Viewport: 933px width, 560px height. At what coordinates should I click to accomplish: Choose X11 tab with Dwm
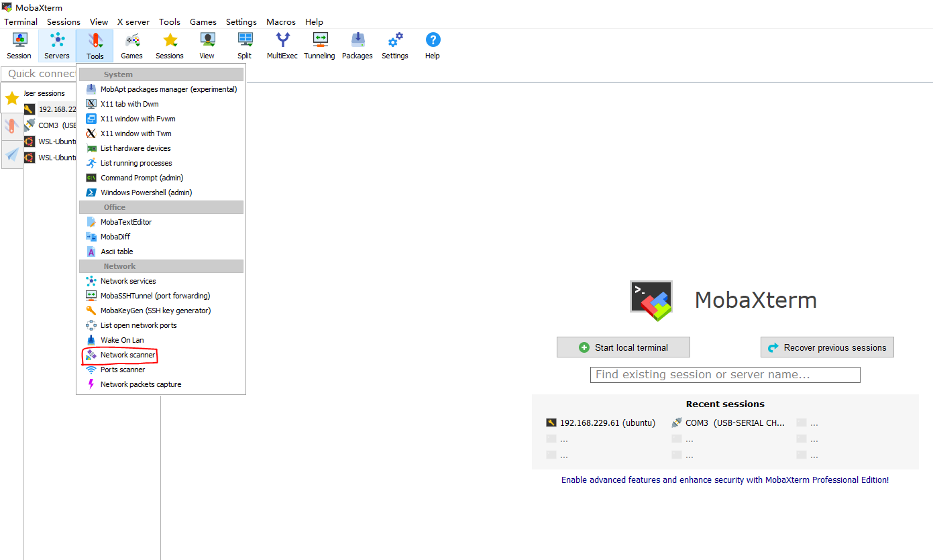click(x=161, y=104)
